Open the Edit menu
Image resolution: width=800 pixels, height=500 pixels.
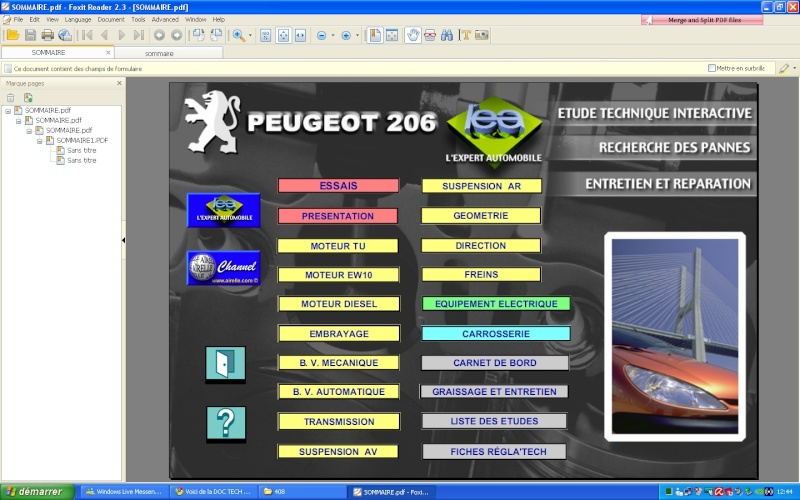[x=34, y=19]
